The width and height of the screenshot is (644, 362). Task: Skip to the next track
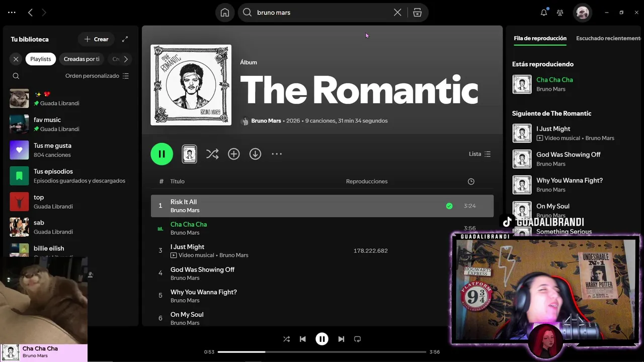pyautogui.click(x=341, y=339)
